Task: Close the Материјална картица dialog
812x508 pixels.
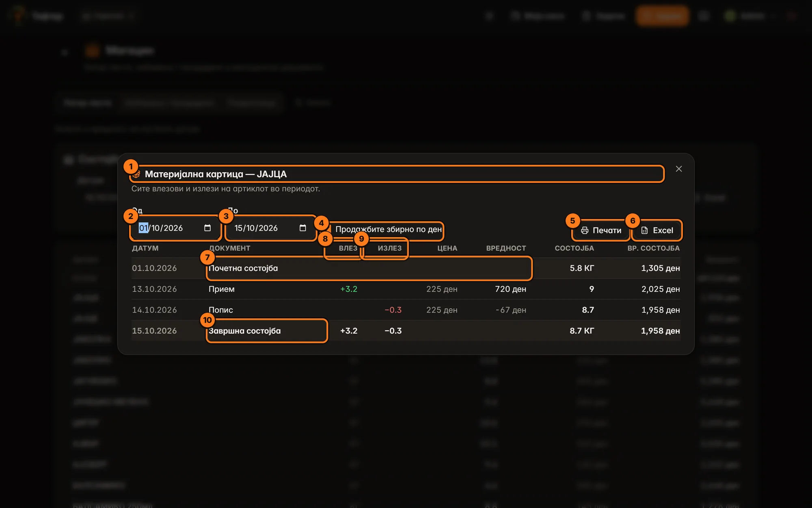Action: pos(679,169)
